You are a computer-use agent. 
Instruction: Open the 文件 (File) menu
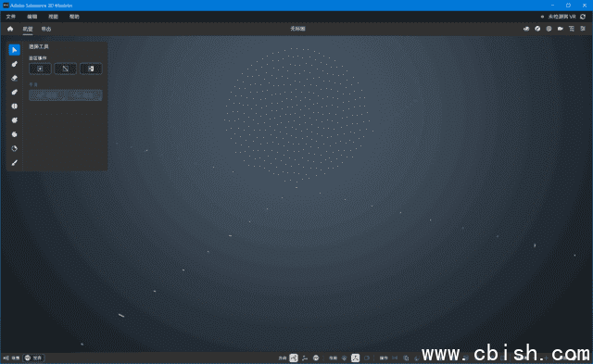click(11, 17)
